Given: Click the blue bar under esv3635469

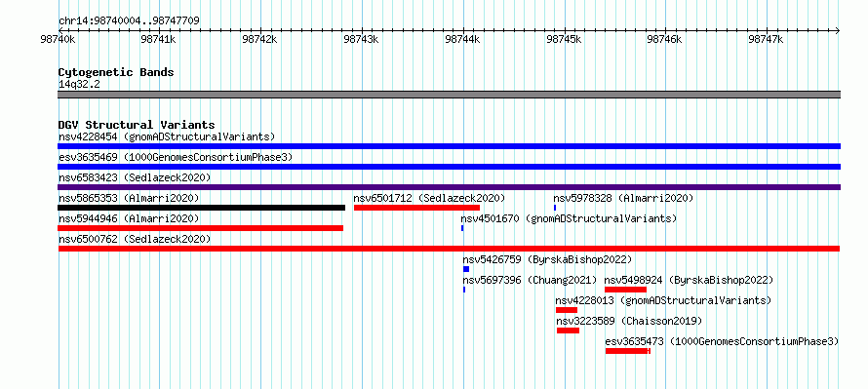Looking at the screenshot, I should pos(449,167).
